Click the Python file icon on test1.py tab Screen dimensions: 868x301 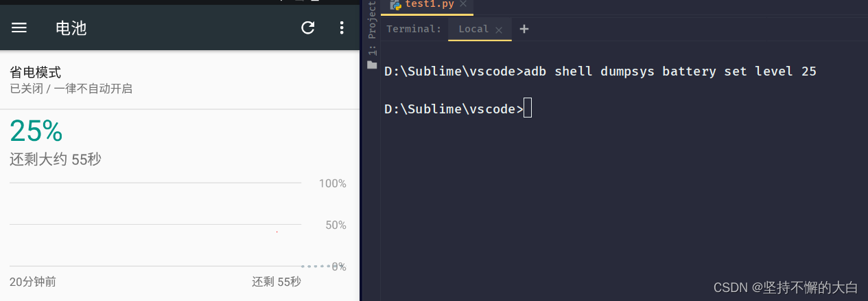click(x=396, y=4)
